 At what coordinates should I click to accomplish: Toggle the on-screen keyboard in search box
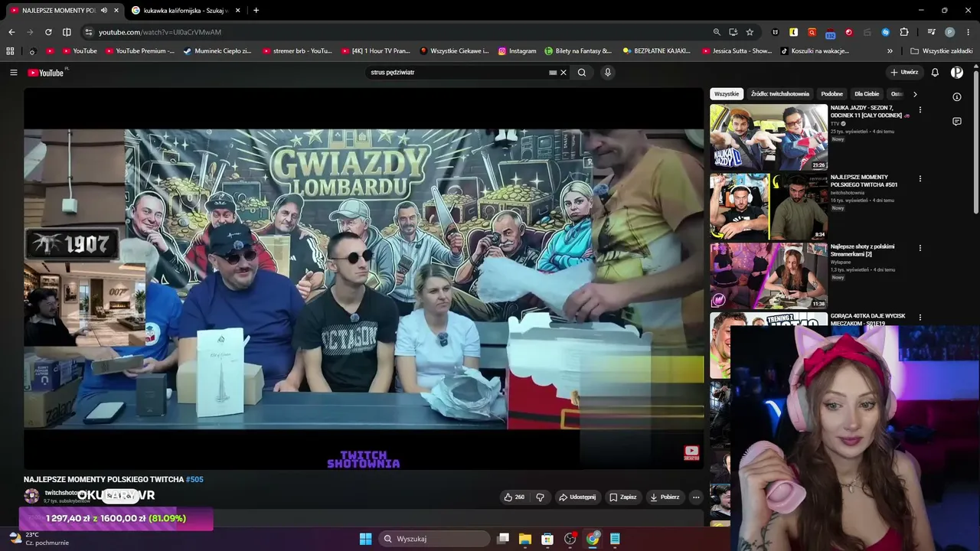pyautogui.click(x=553, y=73)
